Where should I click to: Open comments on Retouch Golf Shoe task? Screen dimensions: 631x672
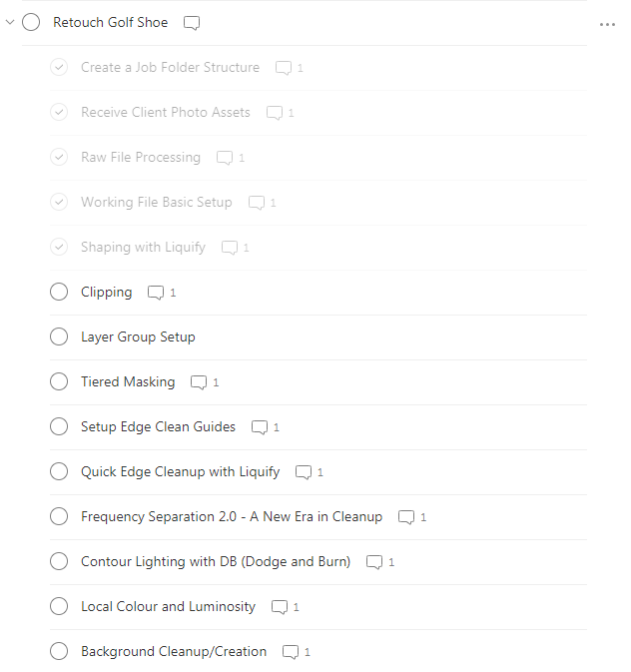pos(192,23)
